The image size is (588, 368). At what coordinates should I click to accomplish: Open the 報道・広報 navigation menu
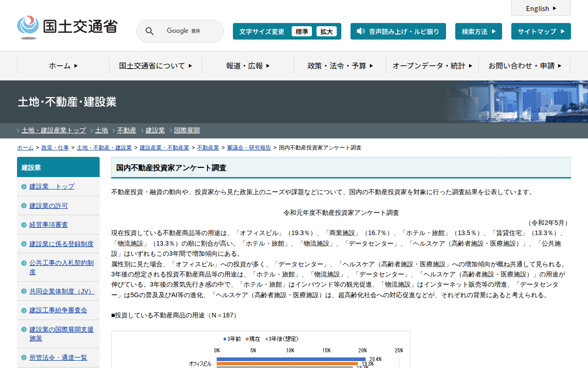(248, 66)
